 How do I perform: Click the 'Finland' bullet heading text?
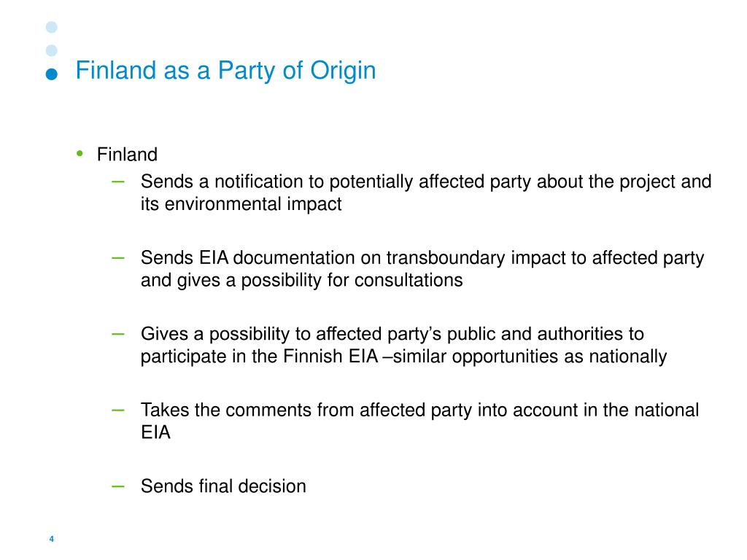click(127, 155)
